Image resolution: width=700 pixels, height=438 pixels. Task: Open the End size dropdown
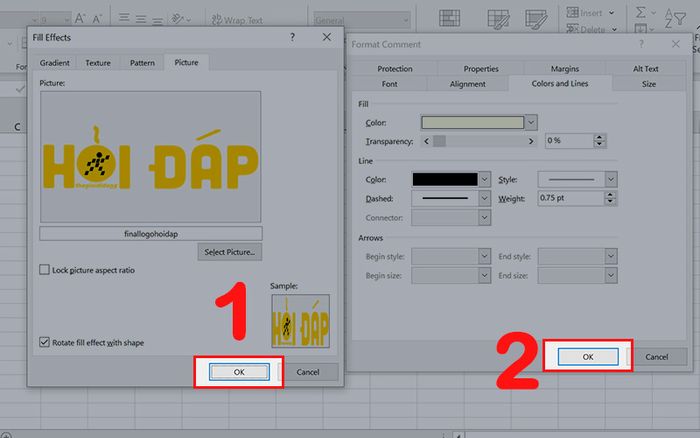(x=611, y=275)
